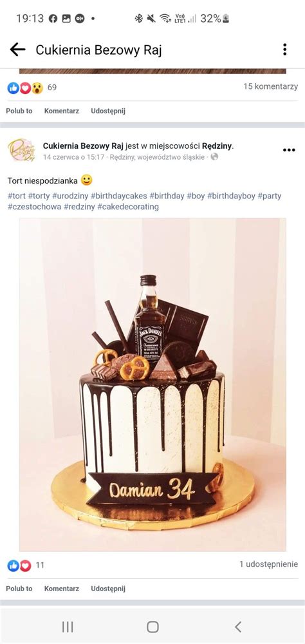Tap Udostępnij under the cake post
The height and width of the screenshot is (644, 305).
(x=108, y=589)
